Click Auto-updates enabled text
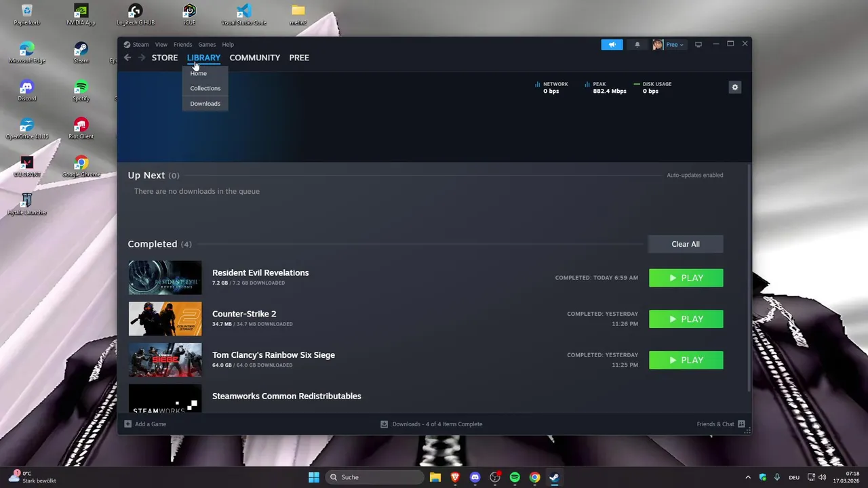The width and height of the screenshot is (868, 488). [x=695, y=175]
